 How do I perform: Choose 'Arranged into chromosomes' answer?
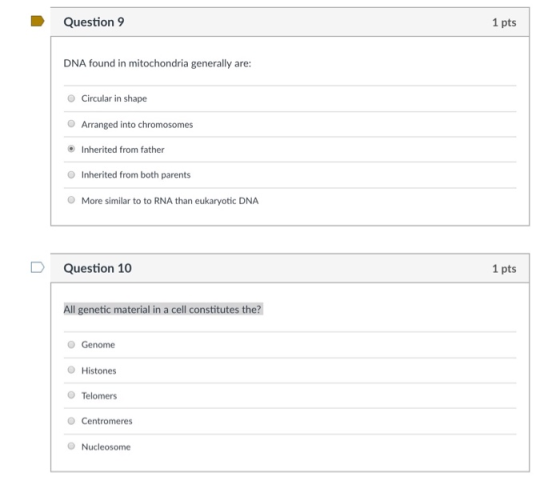71,124
